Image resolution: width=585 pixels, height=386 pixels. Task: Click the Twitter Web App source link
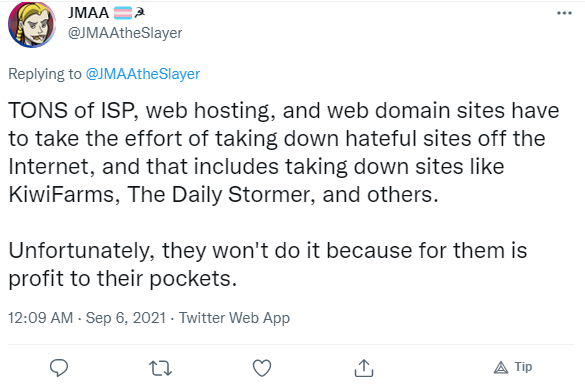(234, 318)
